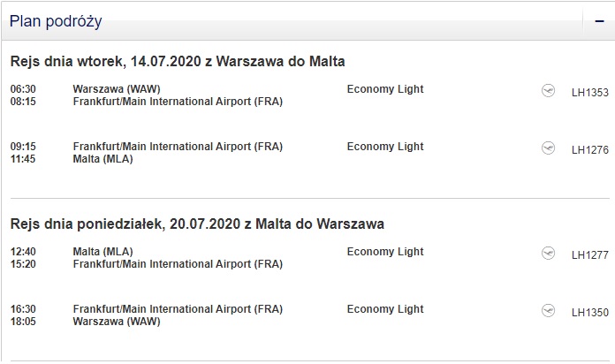This screenshot has width=615, height=364.
Task: Select flight number LH1353
Action: tap(590, 93)
